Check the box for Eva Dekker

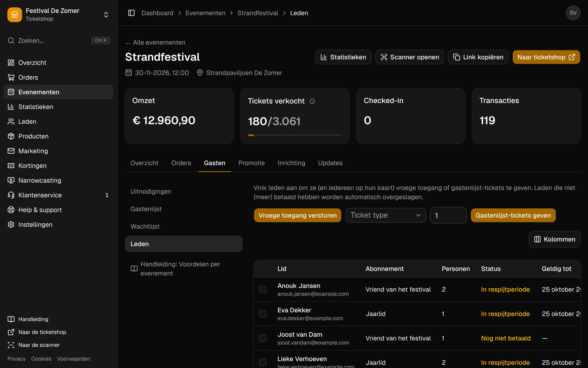[x=263, y=314]
